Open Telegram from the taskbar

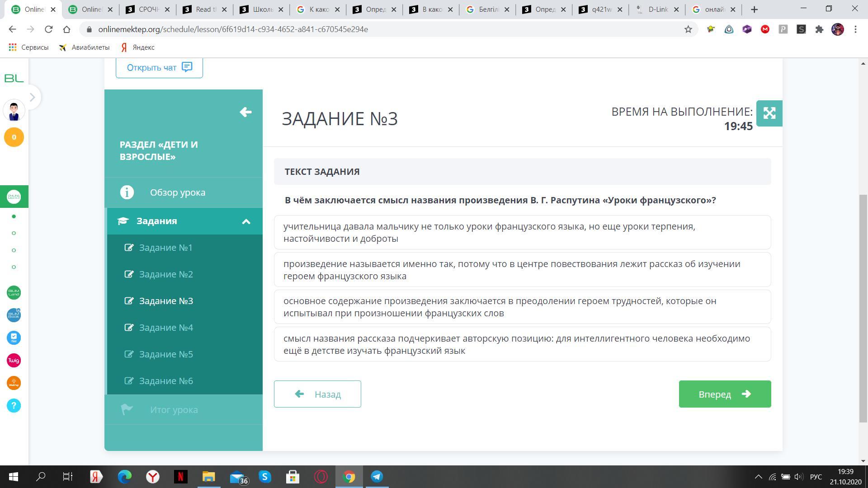coord(377,477)
